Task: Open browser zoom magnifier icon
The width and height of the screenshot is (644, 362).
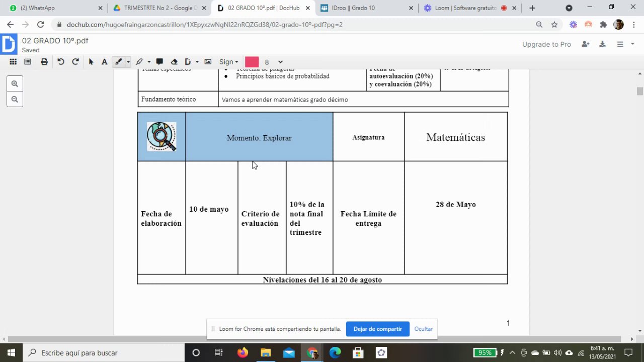Action: pos(539,24)
